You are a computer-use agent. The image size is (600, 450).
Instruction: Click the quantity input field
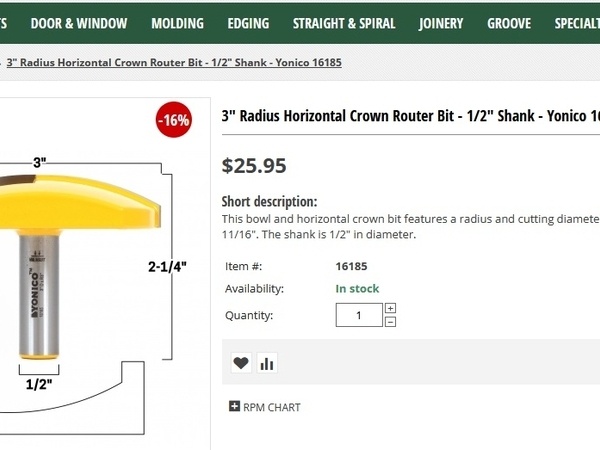tap(359, 315)
